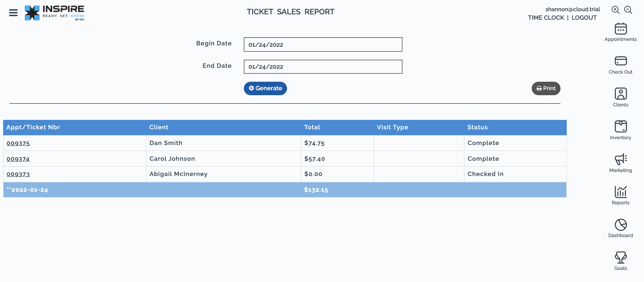Click the TICKET SALES REPORT page title
This screenshot has width=644, height=282.
(291, 12)
